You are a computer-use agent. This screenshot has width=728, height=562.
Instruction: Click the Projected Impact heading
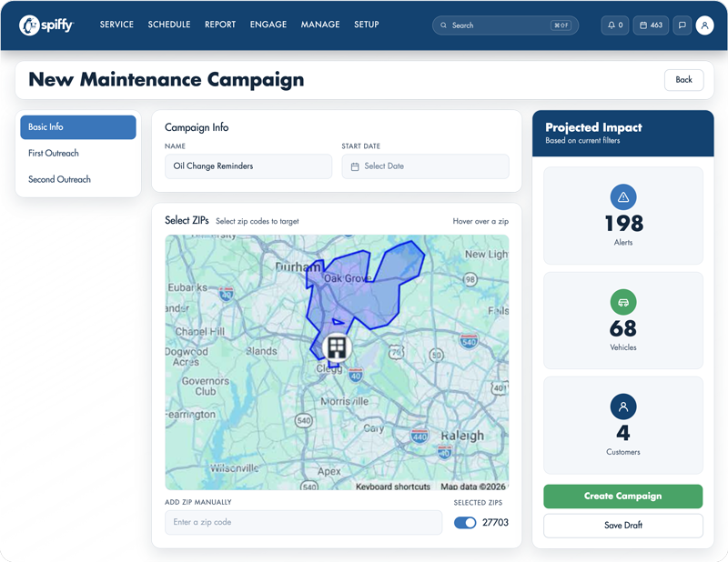click(x=593, y=127)
